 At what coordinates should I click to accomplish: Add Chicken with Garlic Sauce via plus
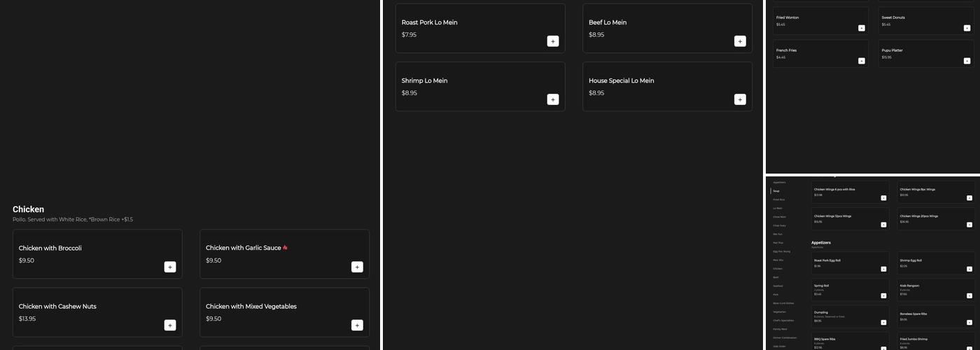(357, 267)
